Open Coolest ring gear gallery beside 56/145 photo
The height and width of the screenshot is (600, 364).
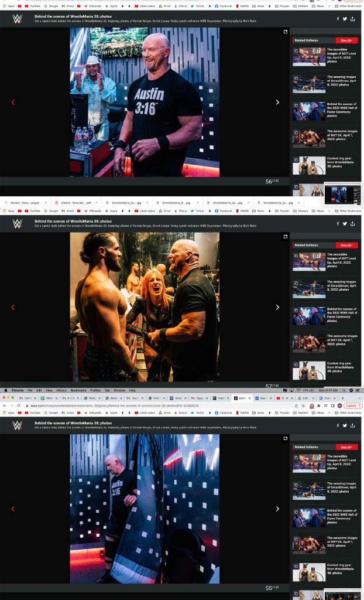(325, 165)
